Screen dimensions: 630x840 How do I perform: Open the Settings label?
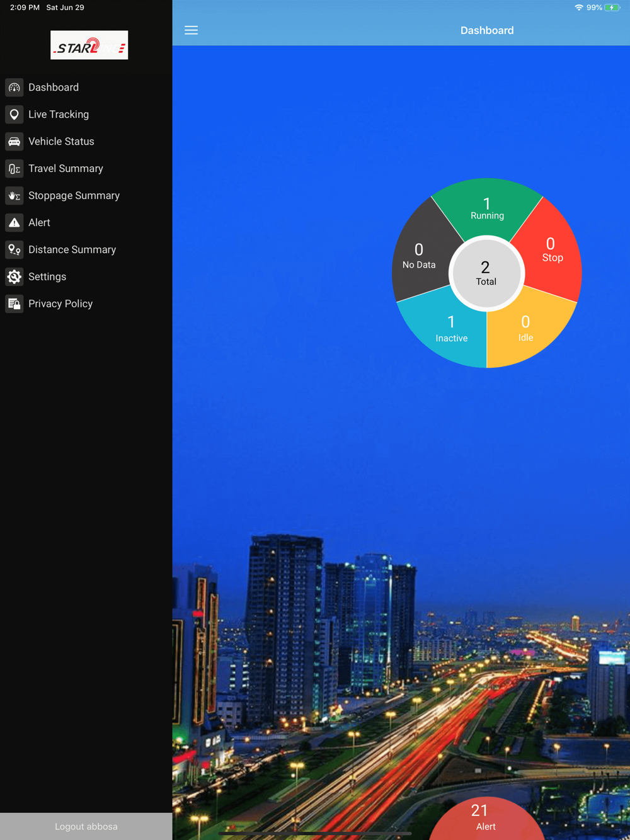47,277
